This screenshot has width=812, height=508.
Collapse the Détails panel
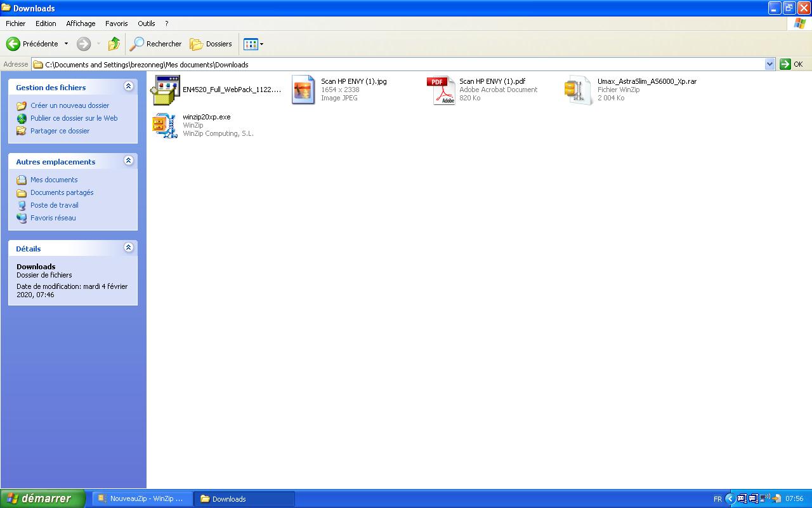(x=129, y=248)
